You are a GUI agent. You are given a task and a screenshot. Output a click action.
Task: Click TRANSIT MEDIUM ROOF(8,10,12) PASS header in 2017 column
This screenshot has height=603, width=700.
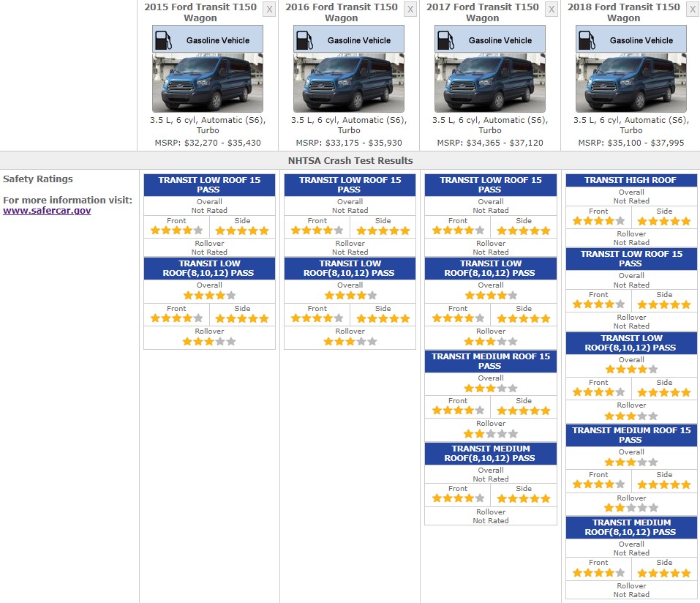point(491,454)
